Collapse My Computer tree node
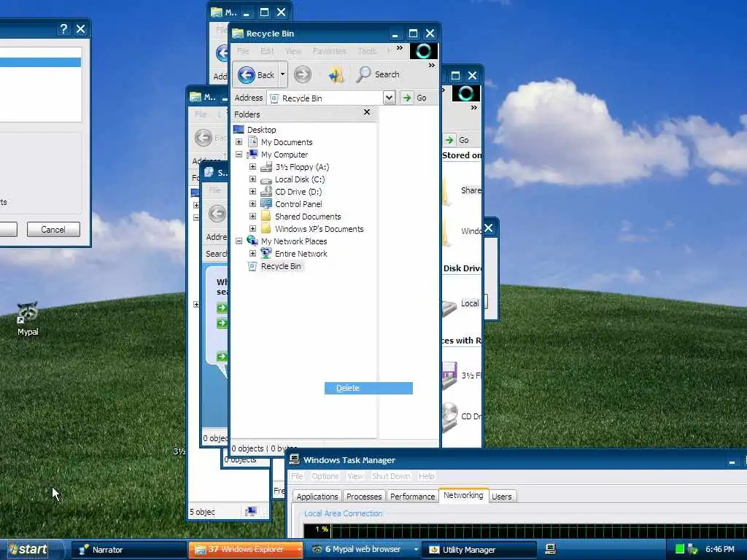The width and height of the screenshot is (747, 560). click(x=239, y=155)
